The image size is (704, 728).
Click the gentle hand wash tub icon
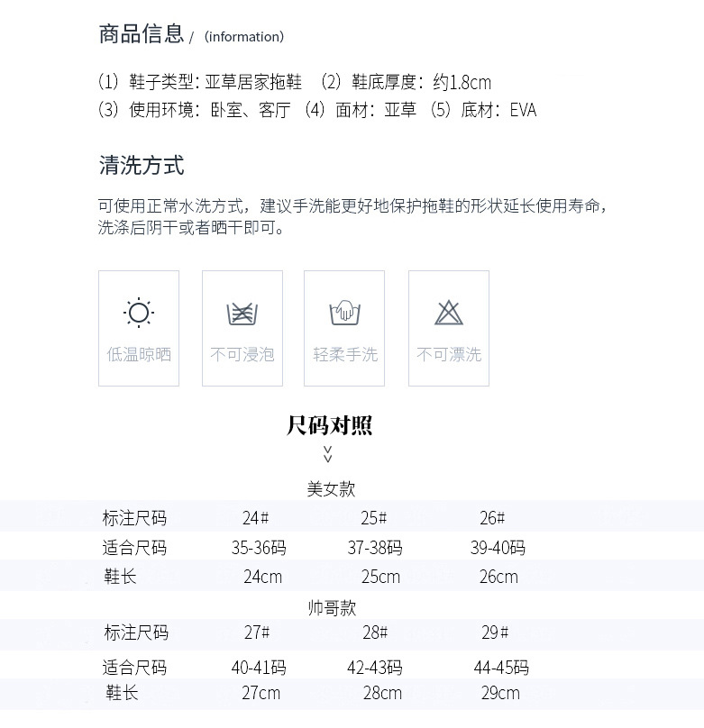pyautogui.click(x=344, y=313)
